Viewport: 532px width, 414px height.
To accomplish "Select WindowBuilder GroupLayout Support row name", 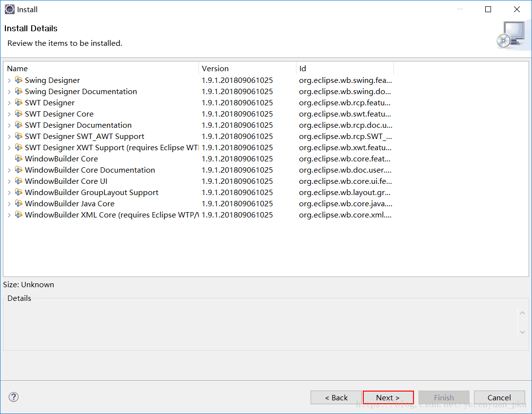I will point(92,193).
